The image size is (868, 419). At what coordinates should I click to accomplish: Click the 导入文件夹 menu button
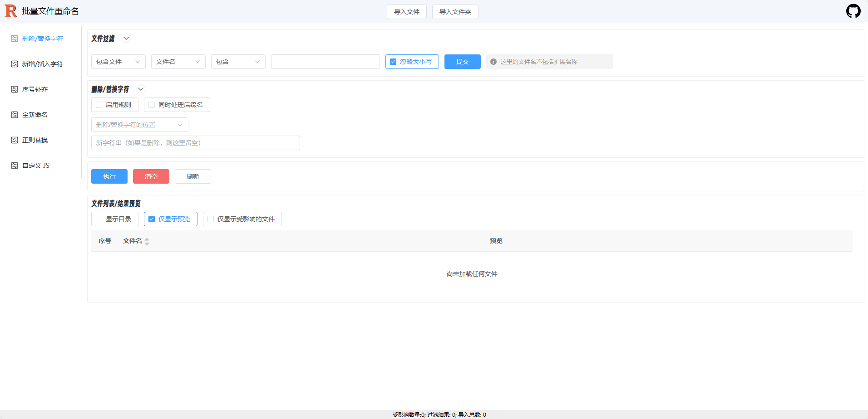455,12
